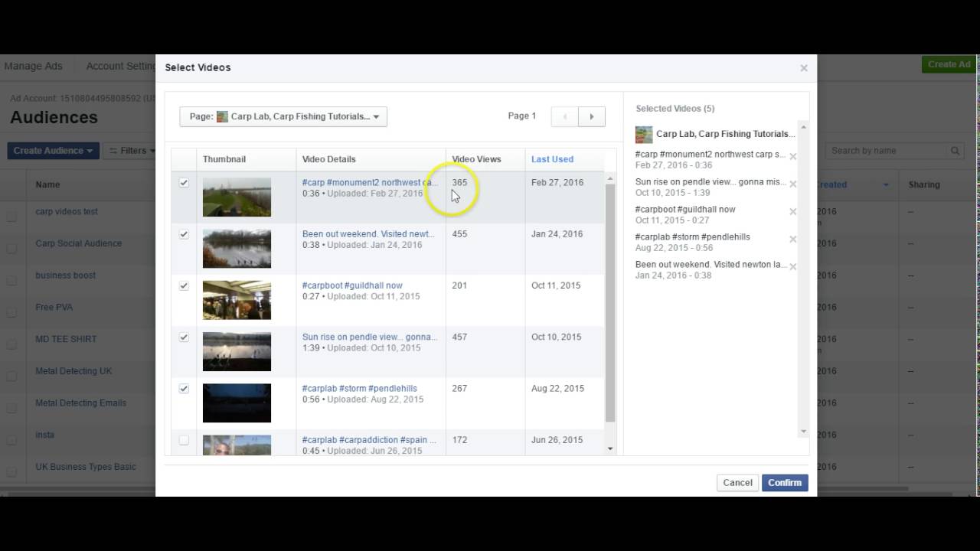Click the Carp Lab page icon in Selected Videos
Viewport: 980px width, 551px height.
644,135
